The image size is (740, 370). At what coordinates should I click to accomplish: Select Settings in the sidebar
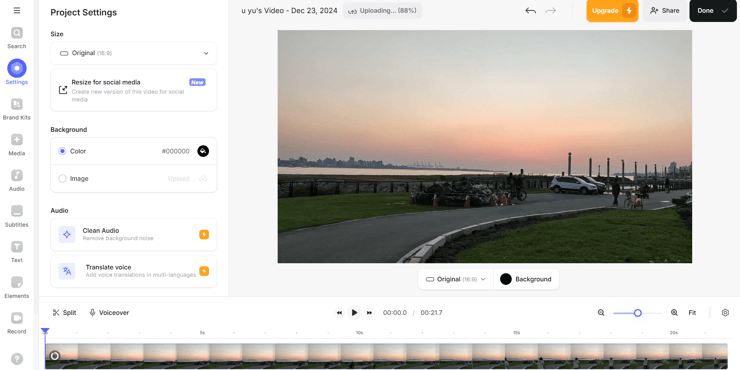[17, 73]
